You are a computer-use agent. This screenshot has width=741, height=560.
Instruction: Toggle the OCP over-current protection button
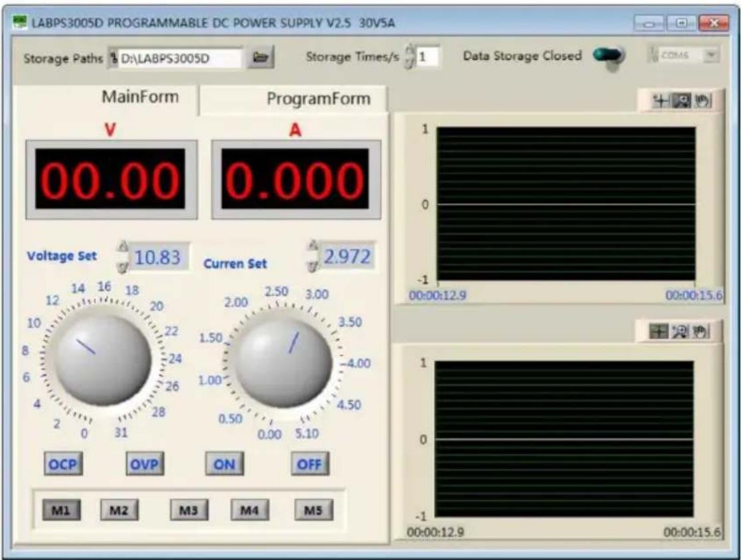pos(63,464)
